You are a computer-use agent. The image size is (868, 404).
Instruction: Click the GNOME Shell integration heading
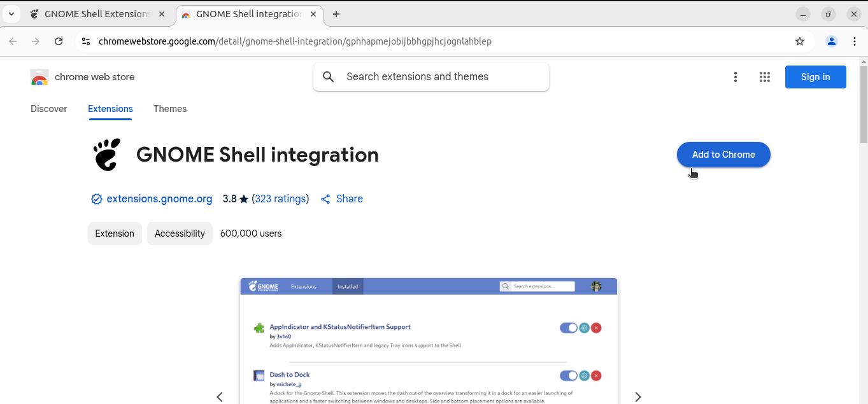(257, 155)
